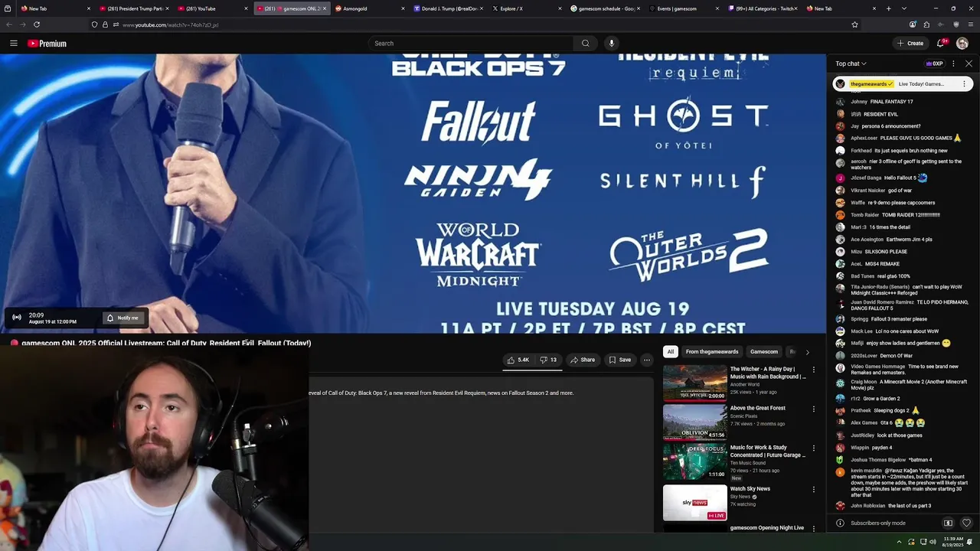Click the Create button

(x=910, y=44)
